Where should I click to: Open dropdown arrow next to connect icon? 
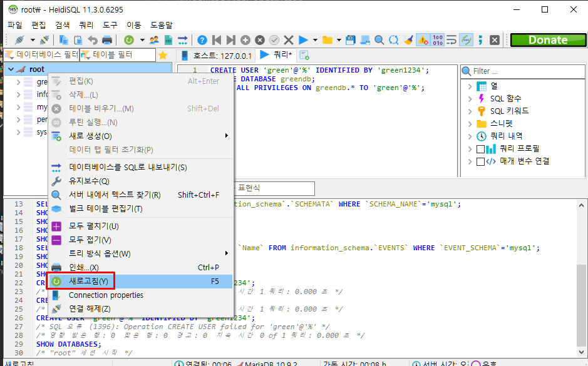coord(33,39)
